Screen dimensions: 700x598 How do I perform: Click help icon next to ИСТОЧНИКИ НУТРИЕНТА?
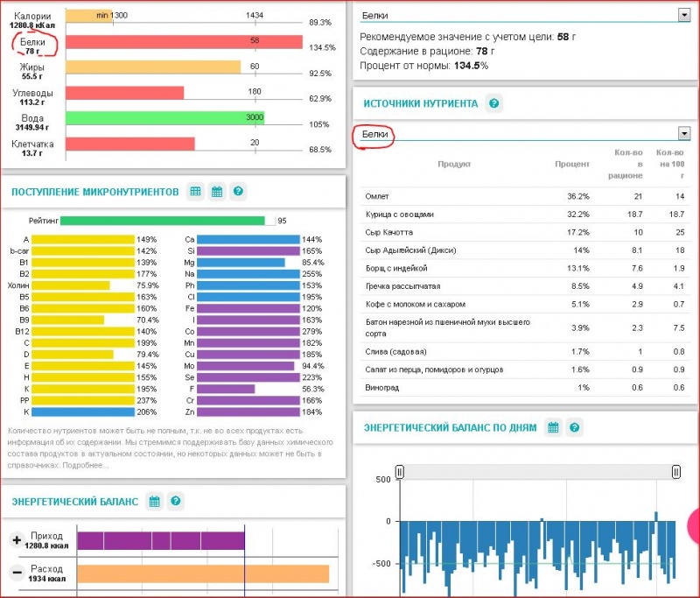494,104
